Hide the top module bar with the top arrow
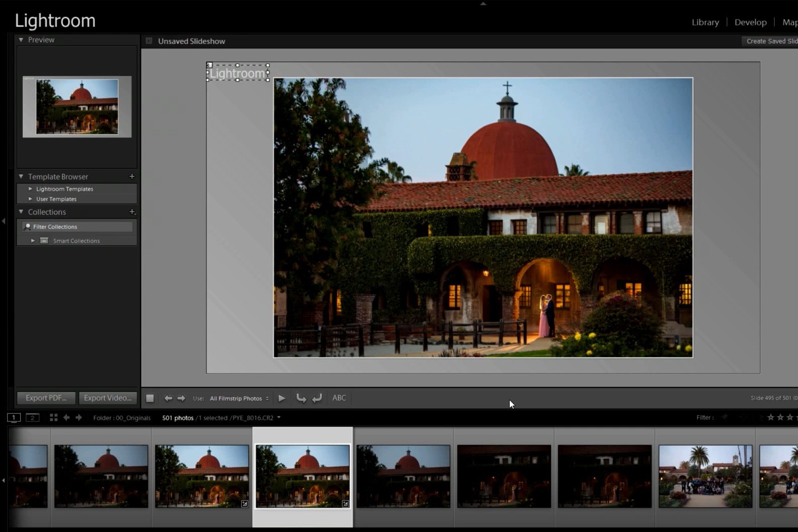 483,3
